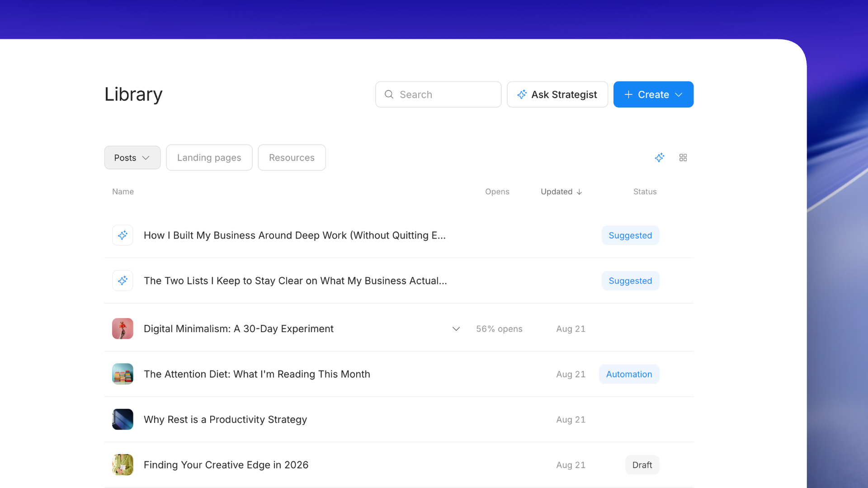Open Finding Your Creative Edge thumbnail
Image resolution: width=868 pixels, height=488 pixels.
click(x=123, y=465)
